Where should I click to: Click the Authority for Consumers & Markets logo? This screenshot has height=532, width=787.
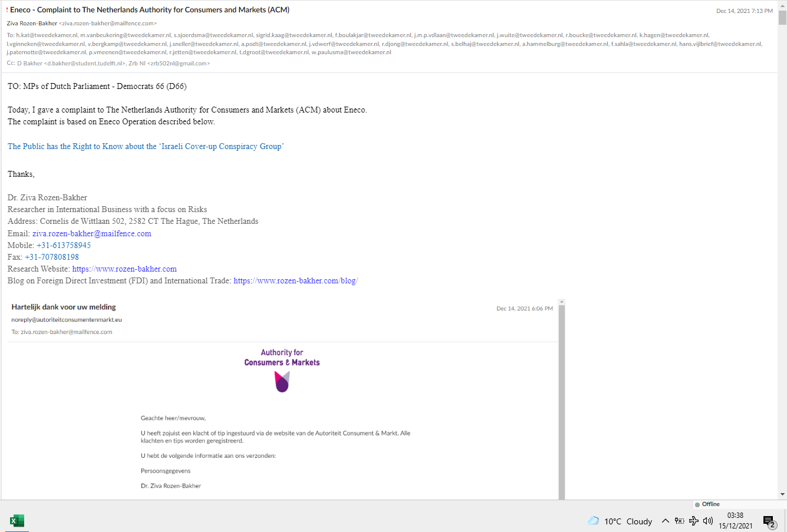[282, 370]
